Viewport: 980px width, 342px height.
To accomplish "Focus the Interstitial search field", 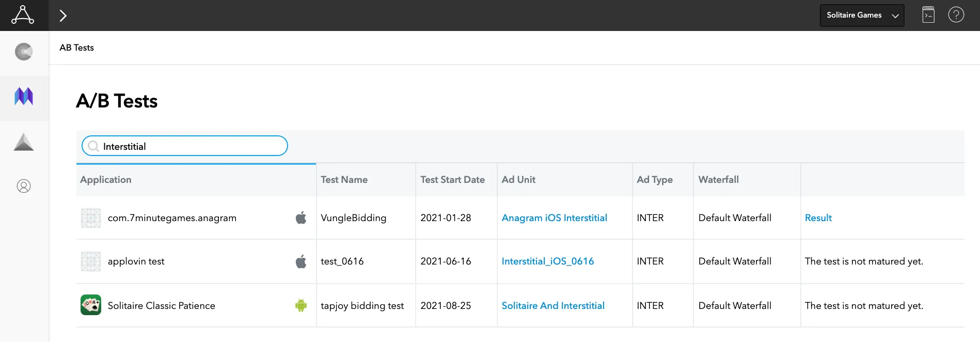I will click(x=185, y=146).
